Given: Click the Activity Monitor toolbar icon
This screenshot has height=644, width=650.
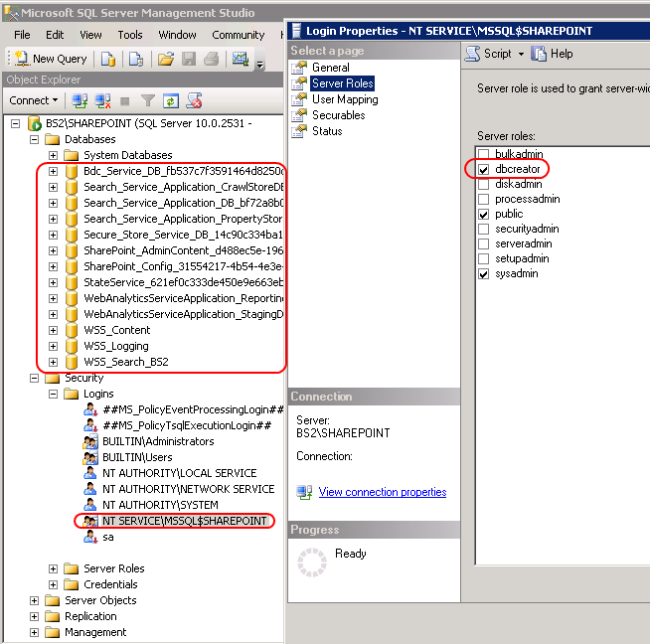Looking at the screenshot, I should (241, 59).
